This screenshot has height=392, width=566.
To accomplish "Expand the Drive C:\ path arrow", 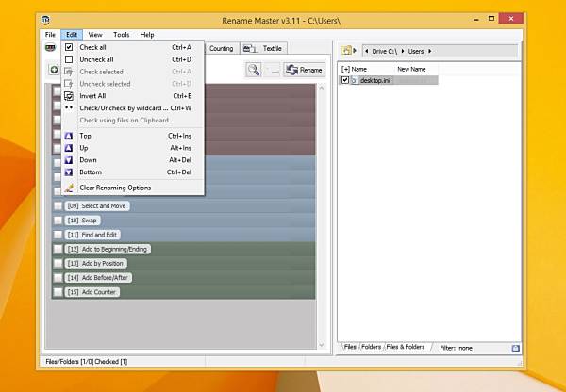I will 403,51.
